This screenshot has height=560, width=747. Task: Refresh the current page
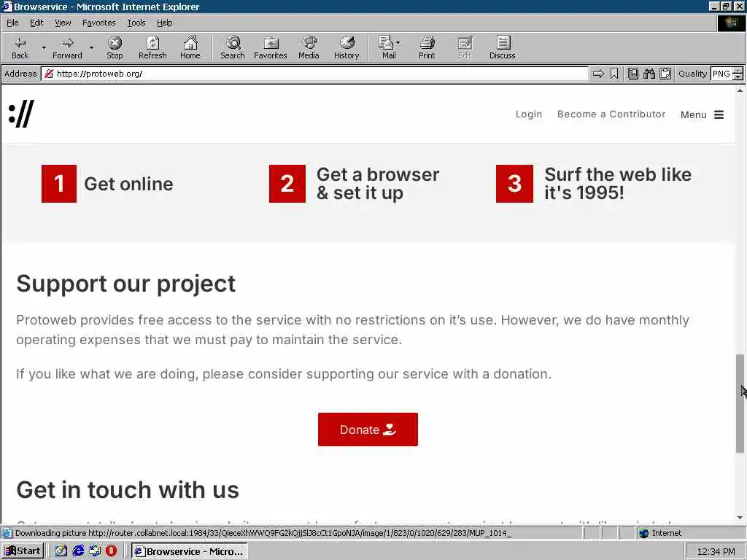pyautogui.click(x=152, y=47)
